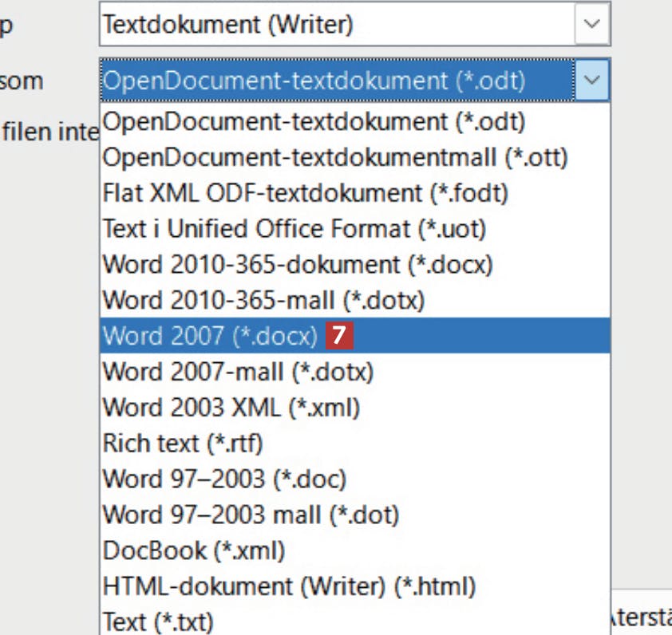Select Word 2003 XML (*.xml)
The width and height of the screenshot is (672, 635).
(231, 408)
